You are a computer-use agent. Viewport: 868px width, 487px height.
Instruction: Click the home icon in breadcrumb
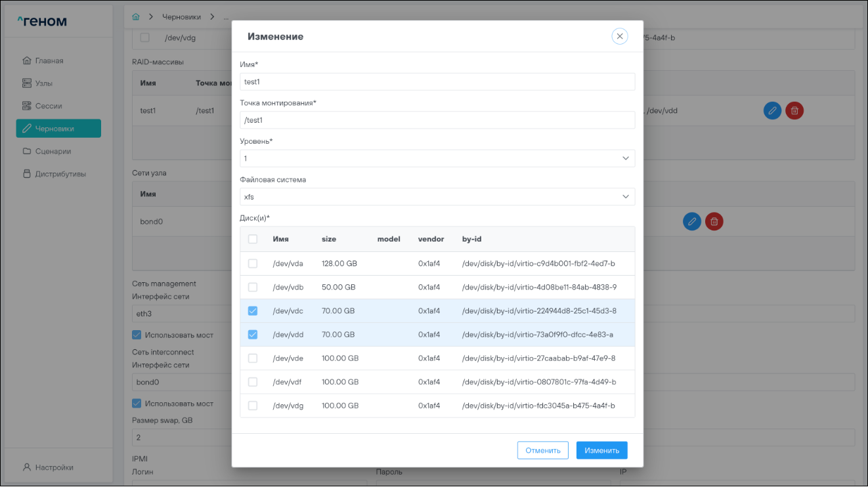pos(136,16)
